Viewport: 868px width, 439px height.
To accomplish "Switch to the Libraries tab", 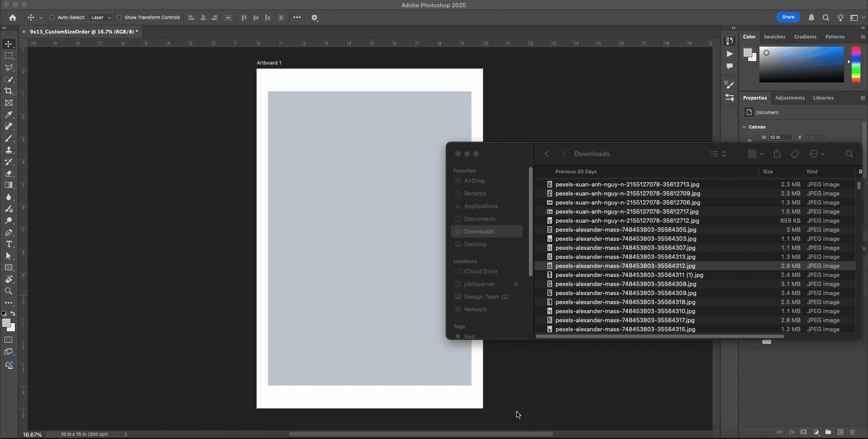I will click(823, 98).
